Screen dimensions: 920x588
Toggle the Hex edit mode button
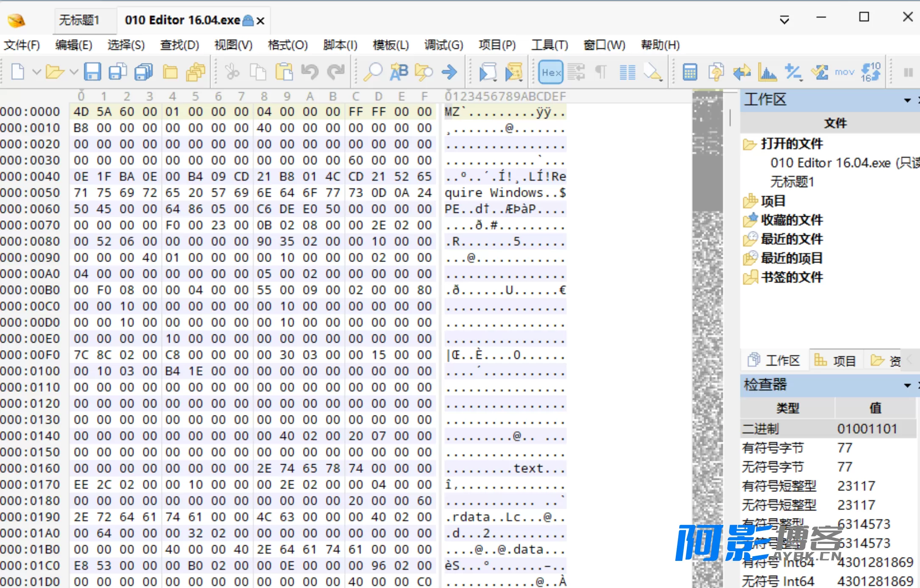pyautogui.click(x=551, y=72)
